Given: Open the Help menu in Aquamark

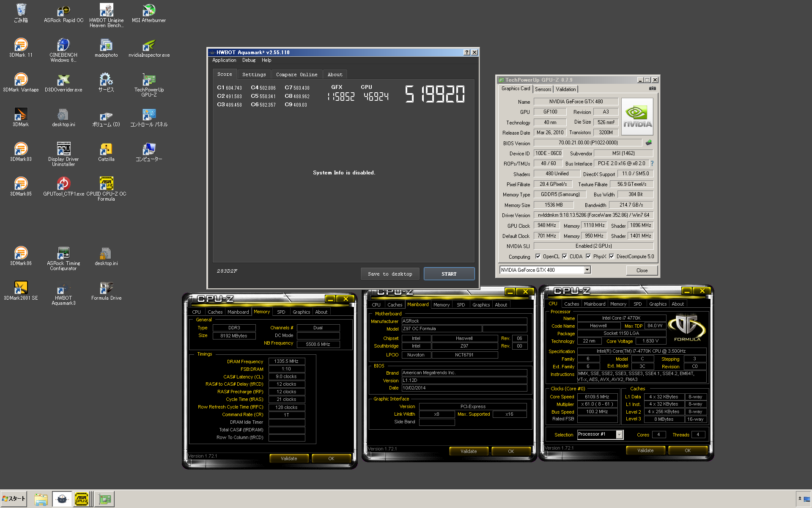Looking at the screenshot, I should (266, 60).
